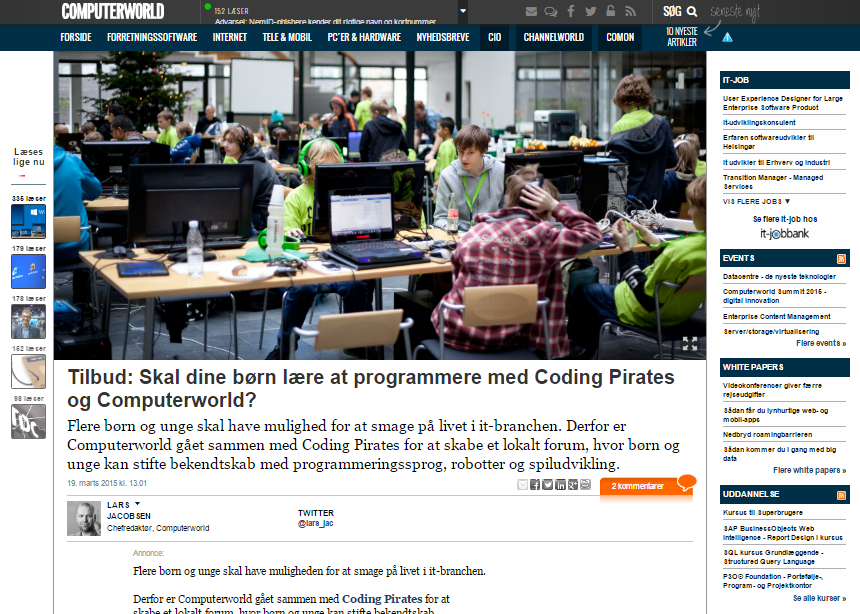Click the top 178 læser thumbnail with blue desktop
This screenshot has height=614, width=860.
29,271
